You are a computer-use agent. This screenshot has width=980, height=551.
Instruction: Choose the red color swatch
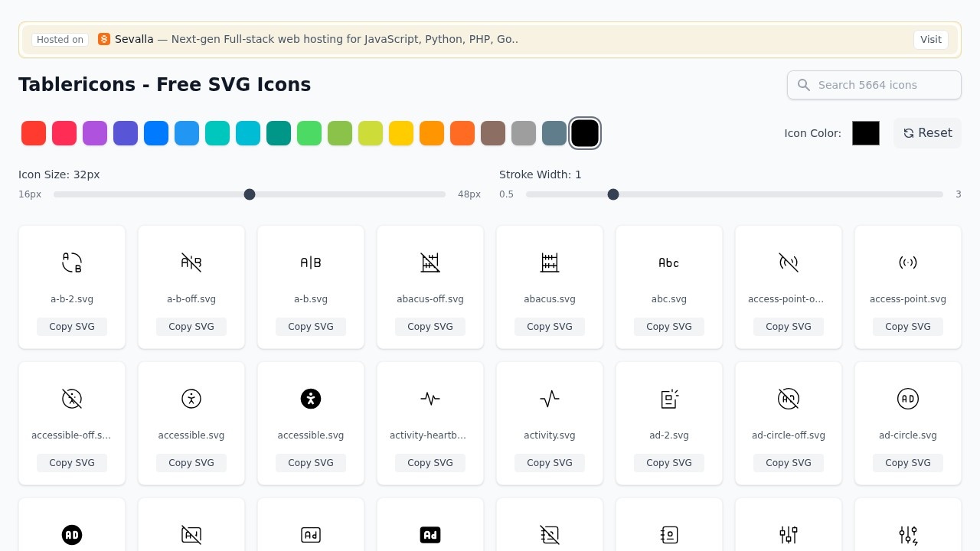click(34, 133)
